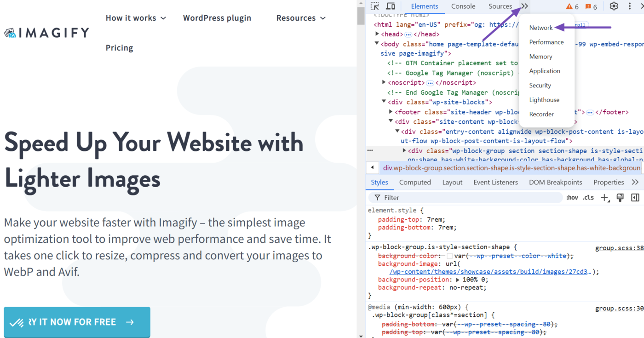Viewport: 644px width, 338px height.
Task: Click the Try It Now For Free button
Action: (77, 322)
